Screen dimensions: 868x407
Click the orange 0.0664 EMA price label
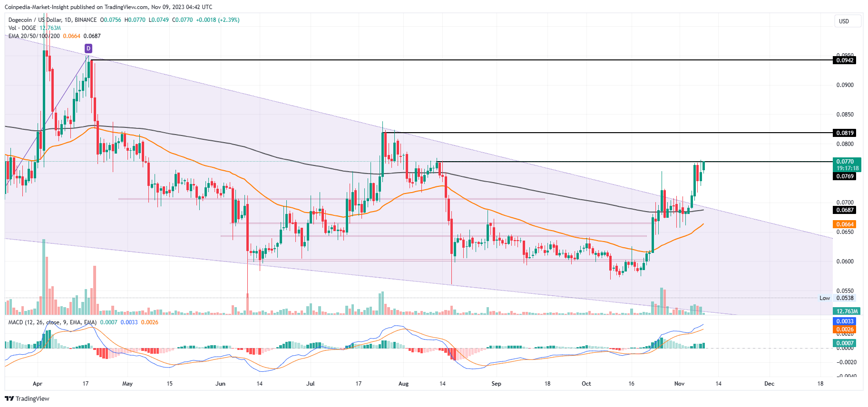pos(845,224)
